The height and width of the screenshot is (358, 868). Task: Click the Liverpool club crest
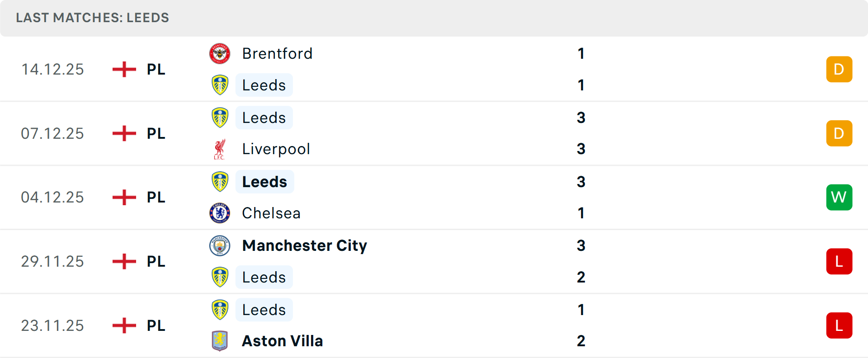click(220, 149)
